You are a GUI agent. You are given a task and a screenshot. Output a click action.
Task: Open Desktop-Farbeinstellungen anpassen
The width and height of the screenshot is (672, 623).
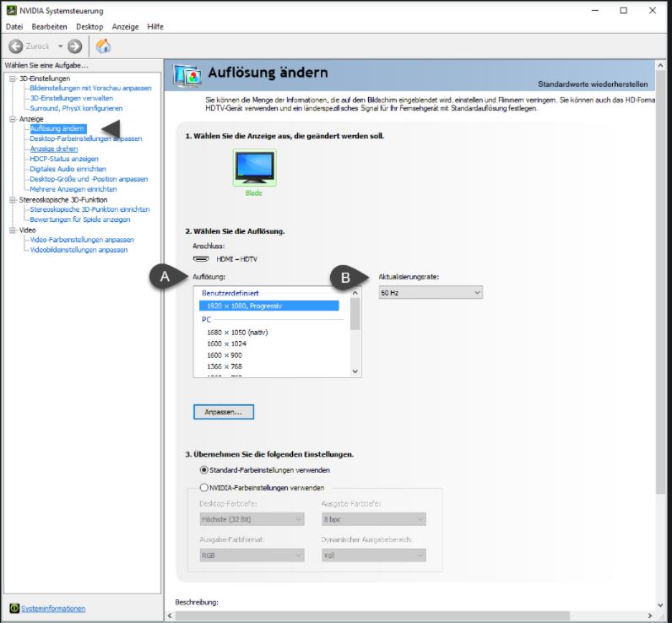[x=86, y=138]
